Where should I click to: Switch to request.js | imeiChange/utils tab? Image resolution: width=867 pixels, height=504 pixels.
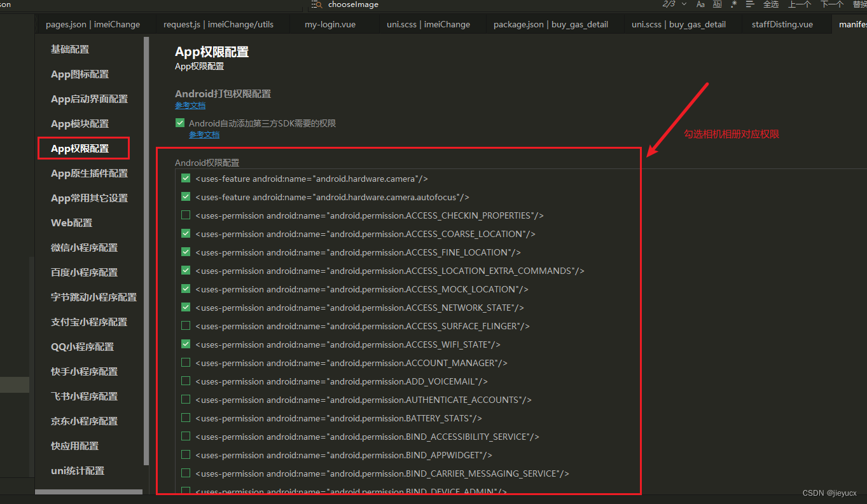pos(218,25)
